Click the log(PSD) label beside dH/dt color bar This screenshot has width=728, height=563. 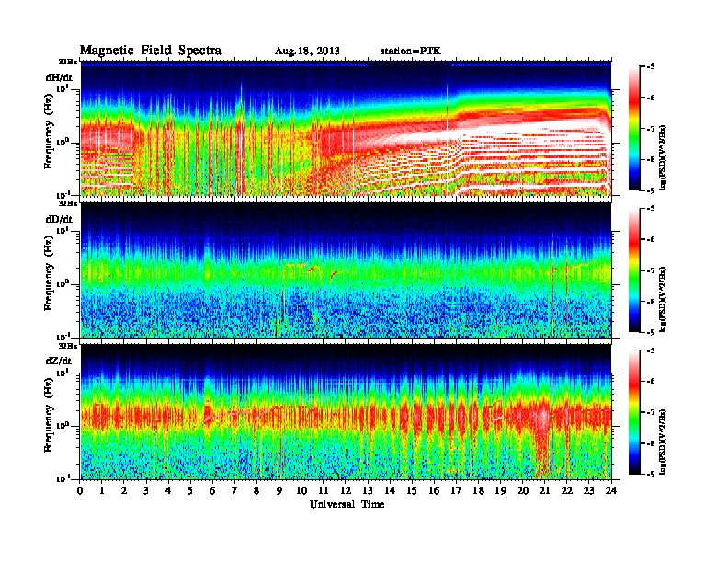point(664,157)
